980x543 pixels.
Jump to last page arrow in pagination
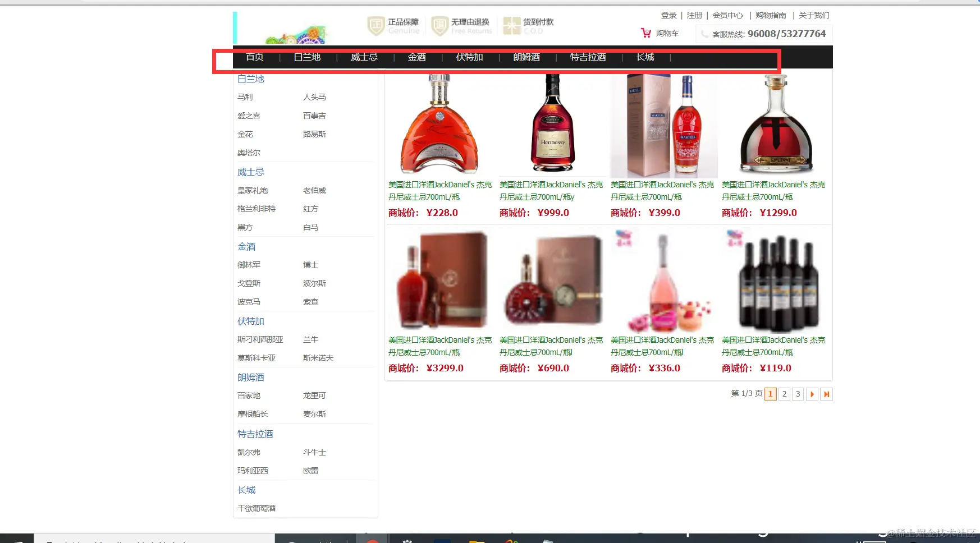tap(826, 394)
